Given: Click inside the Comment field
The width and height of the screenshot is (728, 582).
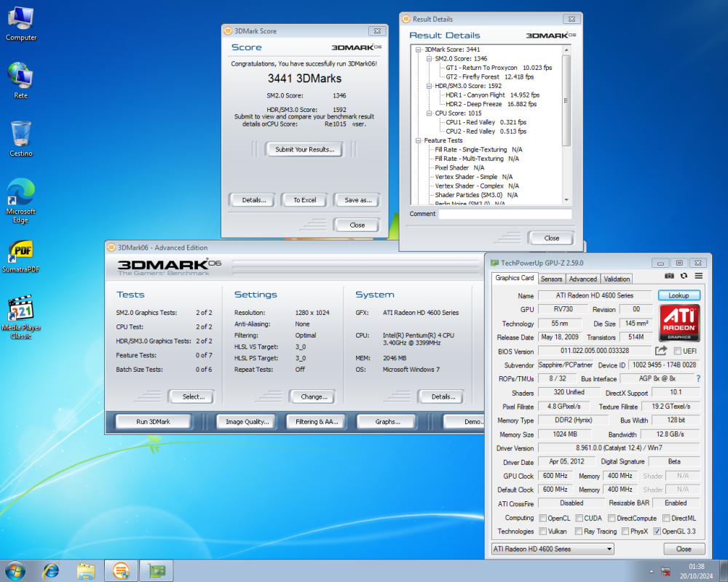Looking at the screenshot, I should pyautogui.click(x=502, y=214).
